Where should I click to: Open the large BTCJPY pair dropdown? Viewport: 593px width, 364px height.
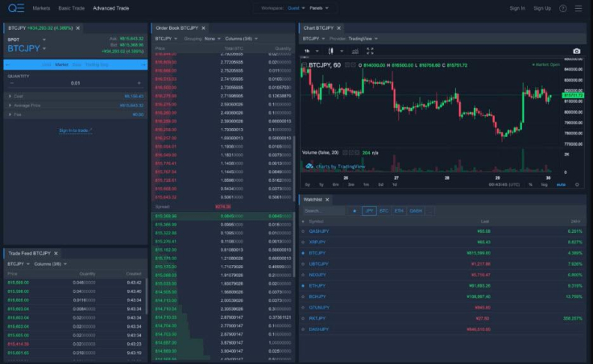27,48
